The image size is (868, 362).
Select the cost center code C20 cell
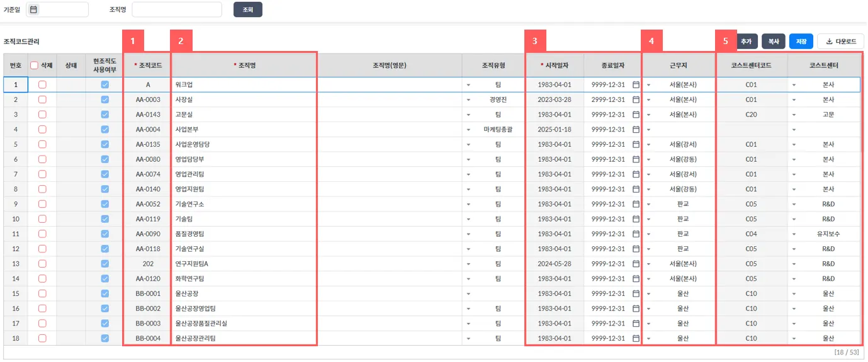point(751,115)
